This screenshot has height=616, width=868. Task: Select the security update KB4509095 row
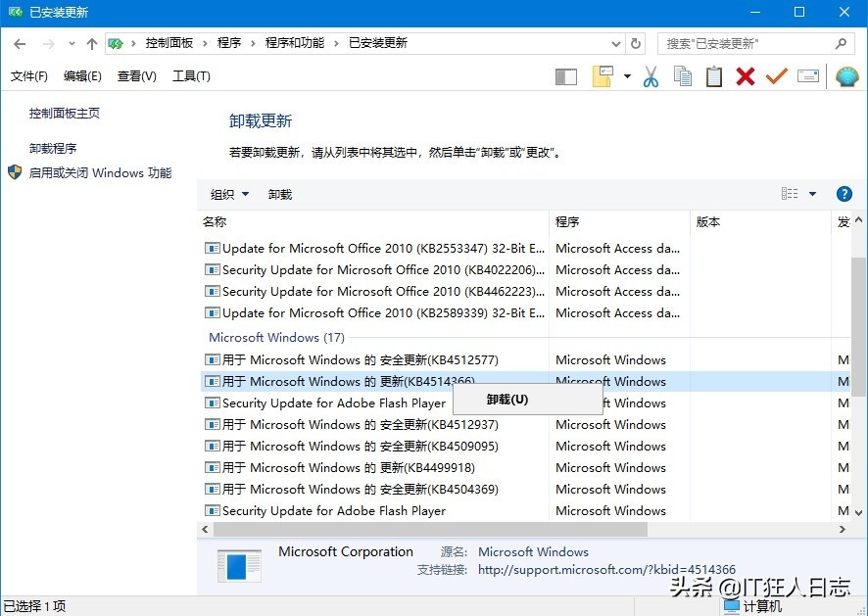(524, 447)
